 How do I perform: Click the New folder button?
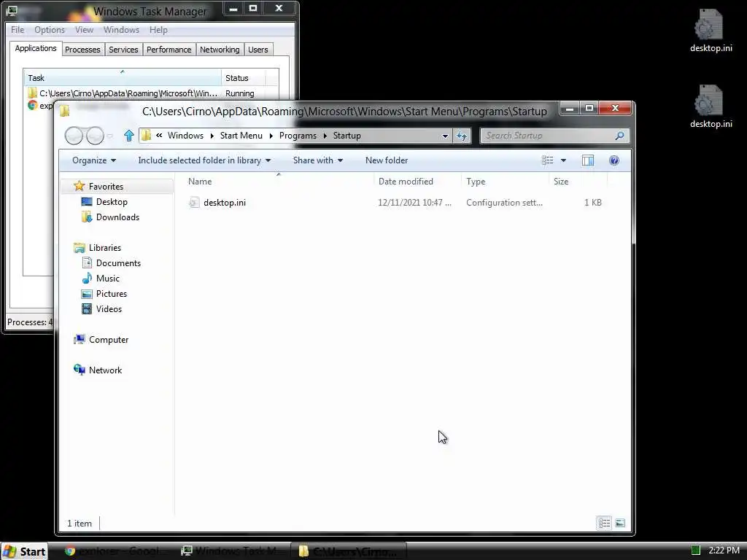pos(387,160)
